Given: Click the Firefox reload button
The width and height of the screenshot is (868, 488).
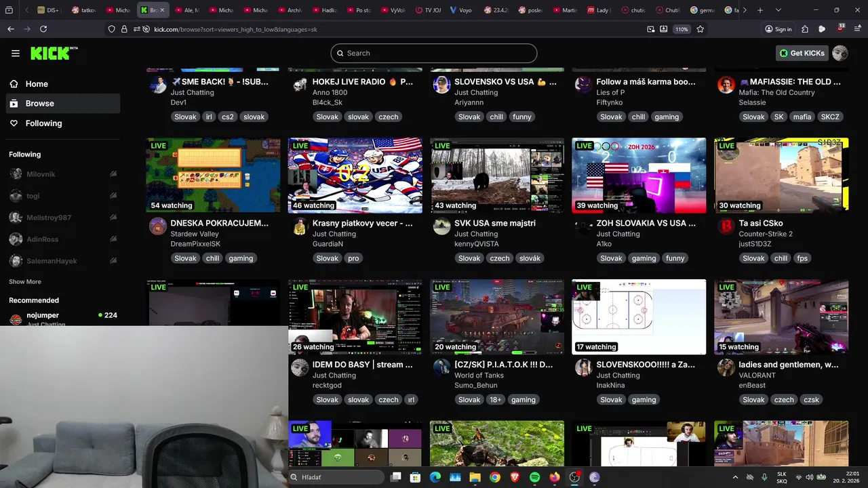Looking at the screenshot, I should coord(43,29).
